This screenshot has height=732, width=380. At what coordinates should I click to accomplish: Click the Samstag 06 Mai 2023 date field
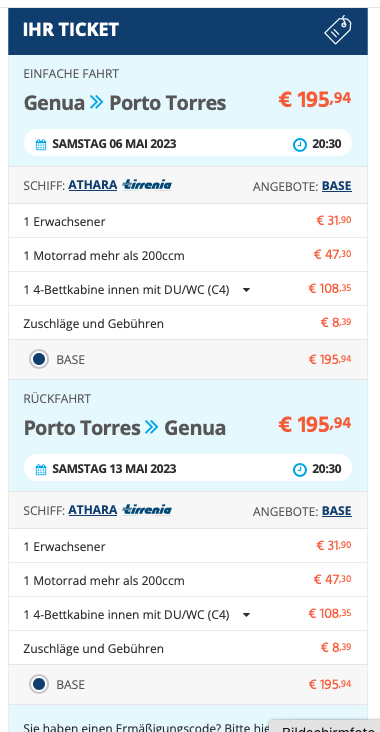point(188,143)
